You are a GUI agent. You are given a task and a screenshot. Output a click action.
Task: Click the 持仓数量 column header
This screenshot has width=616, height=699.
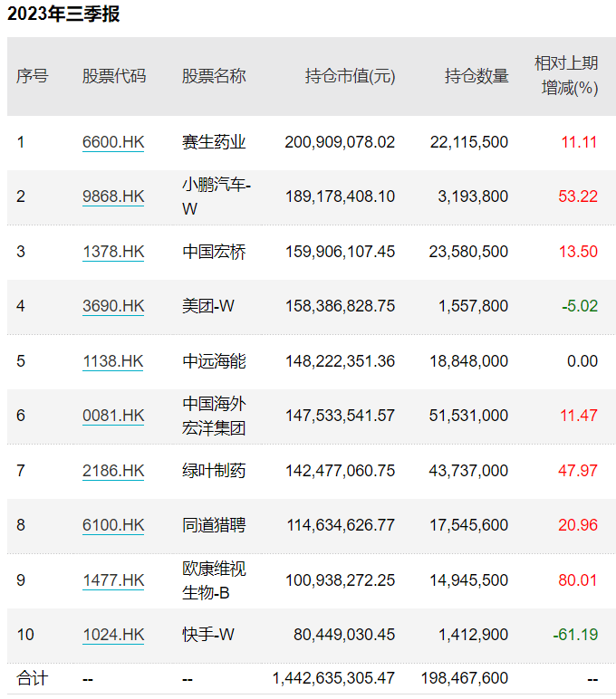coord(476,76)
